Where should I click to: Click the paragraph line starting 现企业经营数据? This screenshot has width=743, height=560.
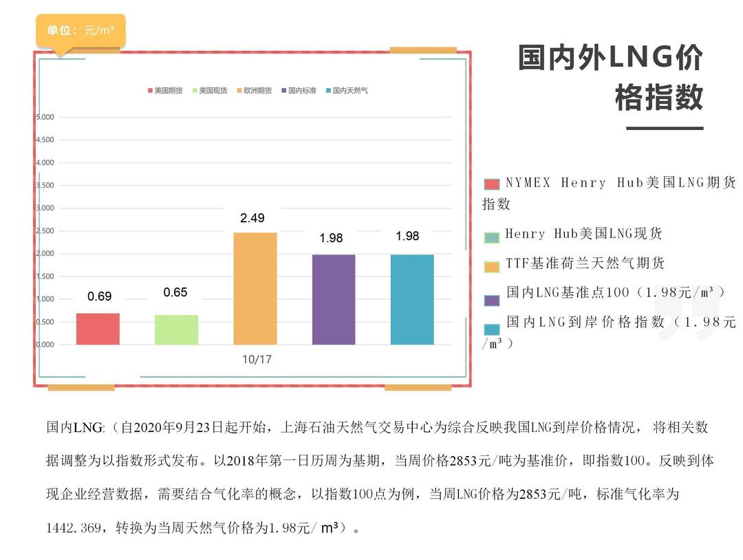tap(363, 494)
